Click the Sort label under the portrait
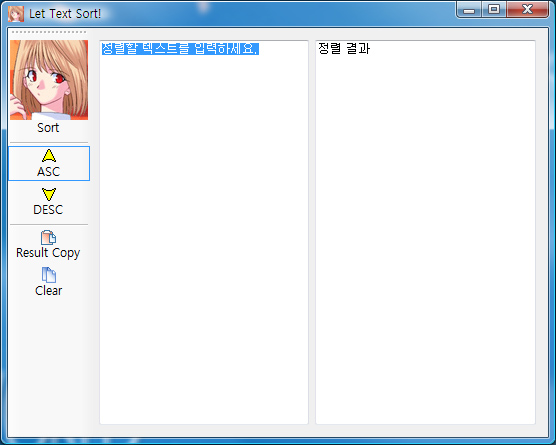556x445 pixels. (48, 128)
